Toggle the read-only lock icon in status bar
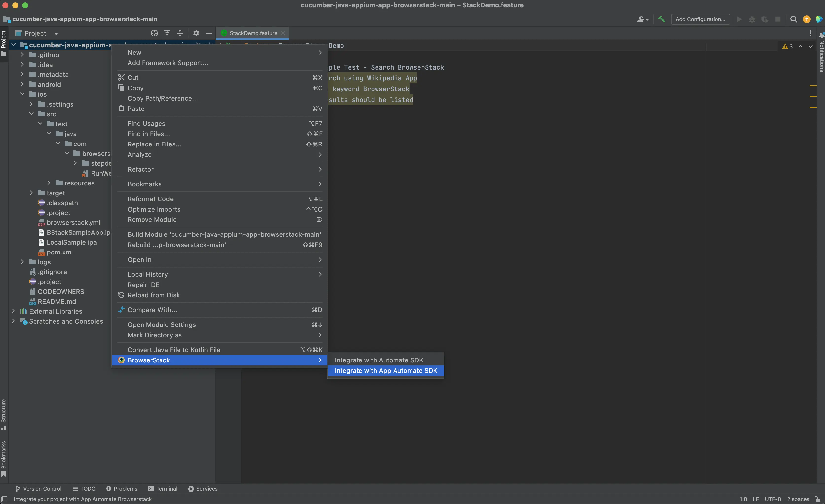The width and height of the screenshot is (825, 504). (x=817, y=499)
